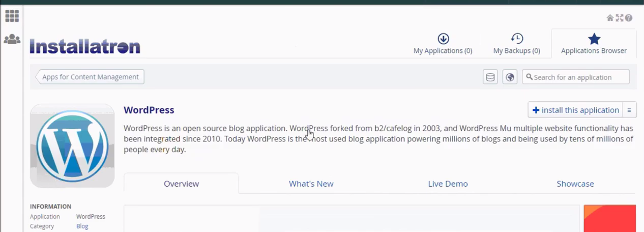Click install this application button

click(x=575, y=110)
